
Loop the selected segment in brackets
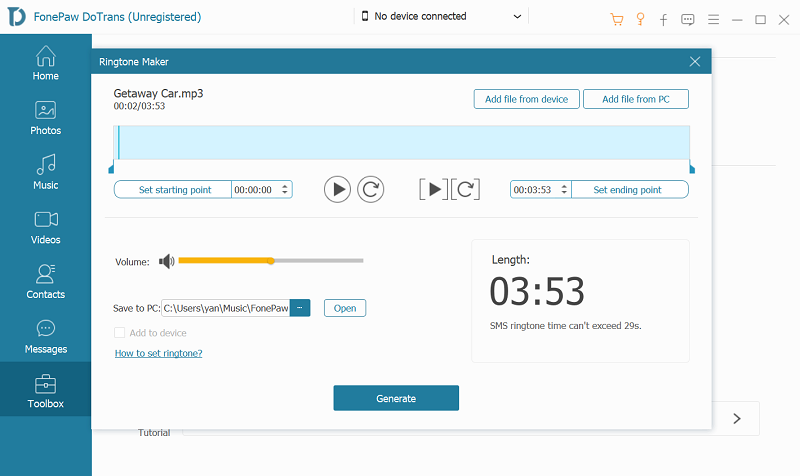click(x=467, y=189)
